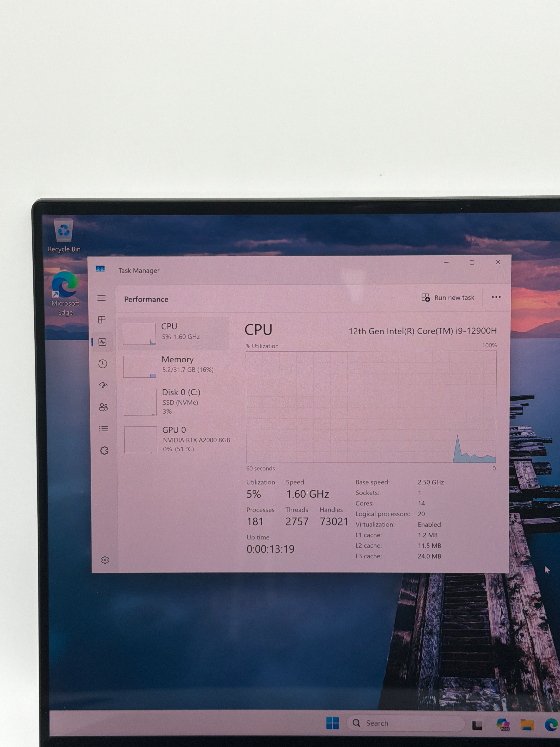Click the Performance page heading
560x747 pixels.
(x=146, y=299)
